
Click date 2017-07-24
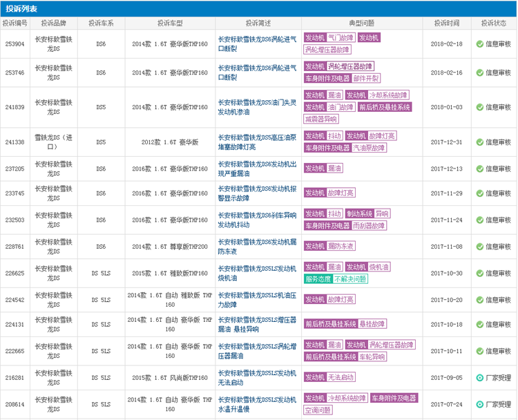click(447, 405)
